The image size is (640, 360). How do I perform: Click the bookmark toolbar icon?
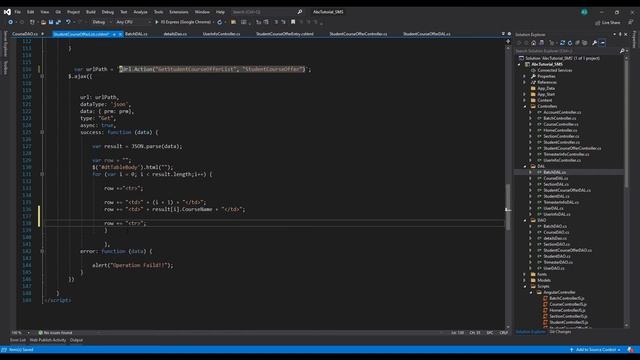(293, 22)
